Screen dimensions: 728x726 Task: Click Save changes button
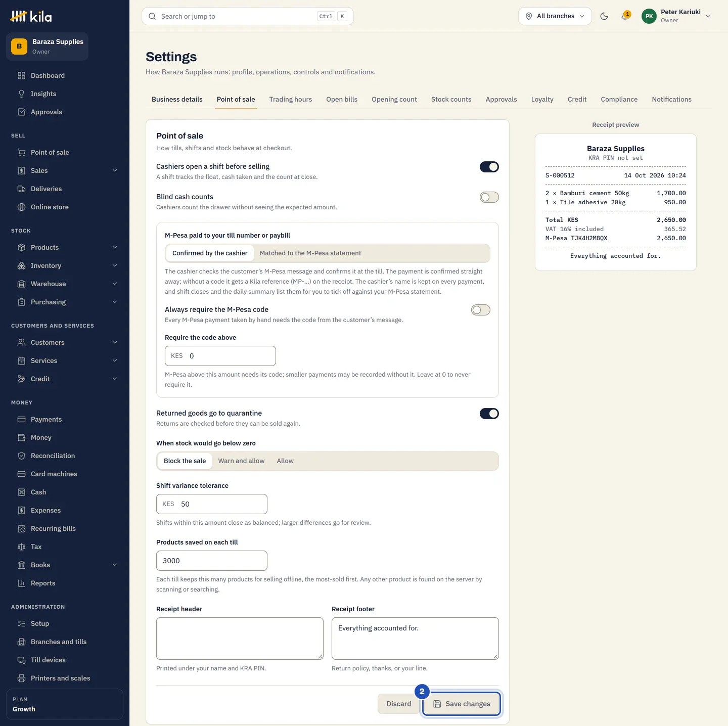tap(462, 704)
